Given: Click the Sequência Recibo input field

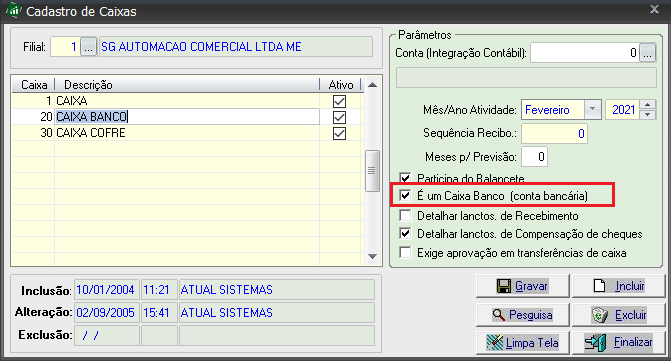Looking at the screenshot, I should [x=554, y=133].
